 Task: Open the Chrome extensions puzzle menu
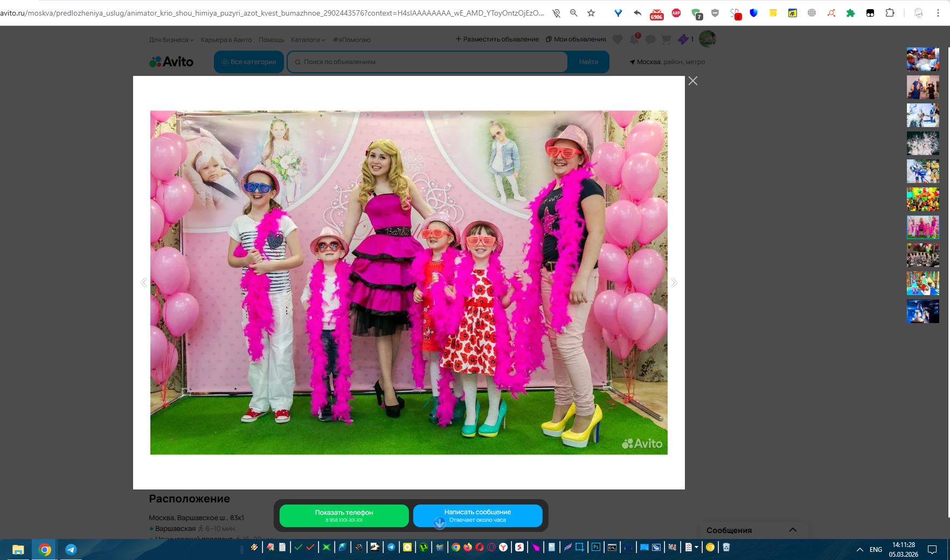click(x=890, y=13)
